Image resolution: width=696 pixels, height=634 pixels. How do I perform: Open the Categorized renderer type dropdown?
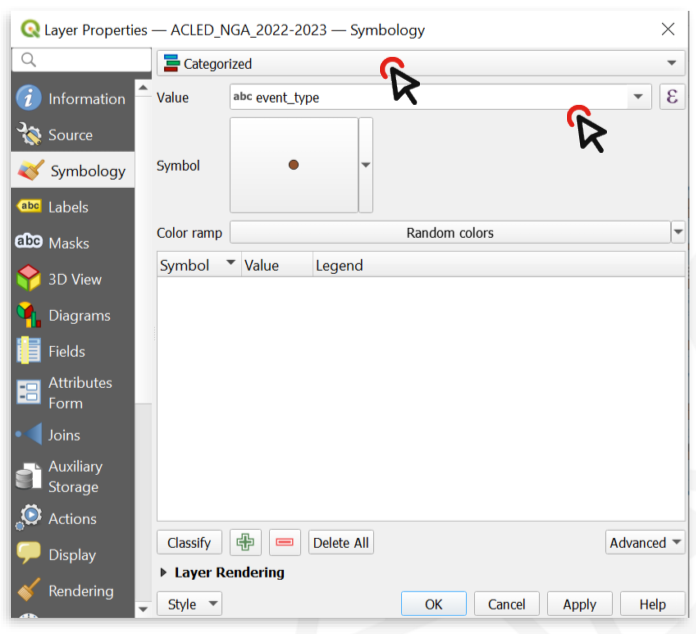(420, 64)
